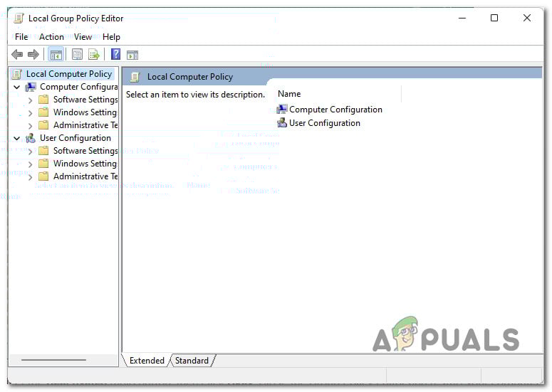This screenshot has height=392, width=552.
Task: Expand Windows Settings under Computer Configuration
Action: click(31, 113)
